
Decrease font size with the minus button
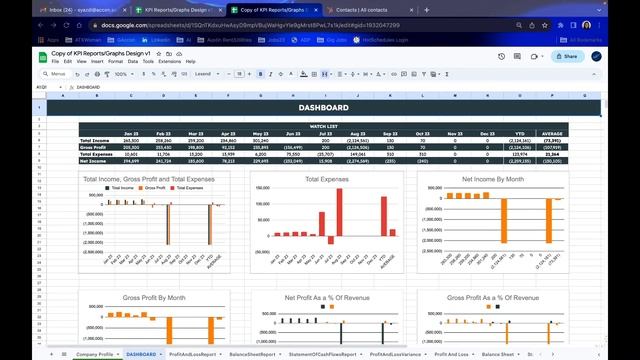coord(229,74)
